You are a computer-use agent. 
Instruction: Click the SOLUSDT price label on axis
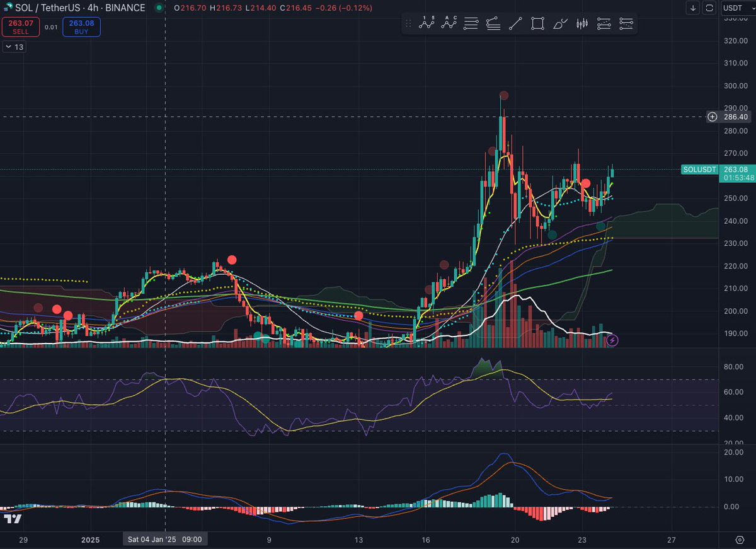(x=700, y=170)
